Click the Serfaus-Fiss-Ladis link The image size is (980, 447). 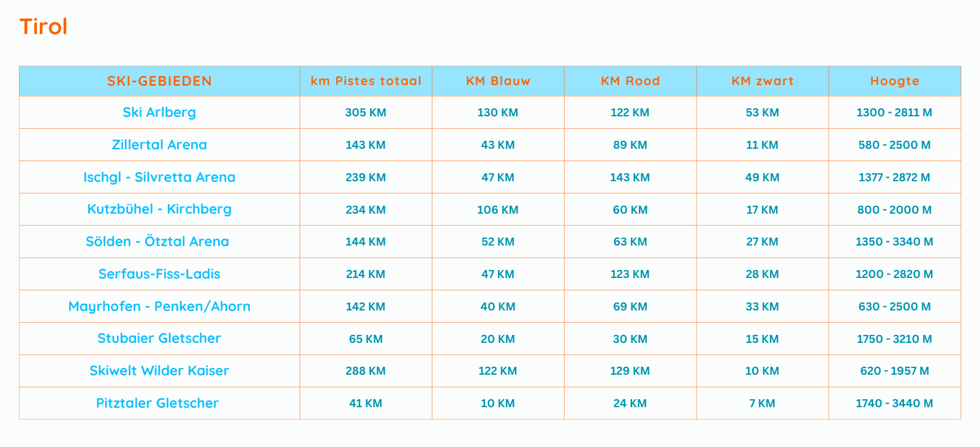click(x=159, y=274)
